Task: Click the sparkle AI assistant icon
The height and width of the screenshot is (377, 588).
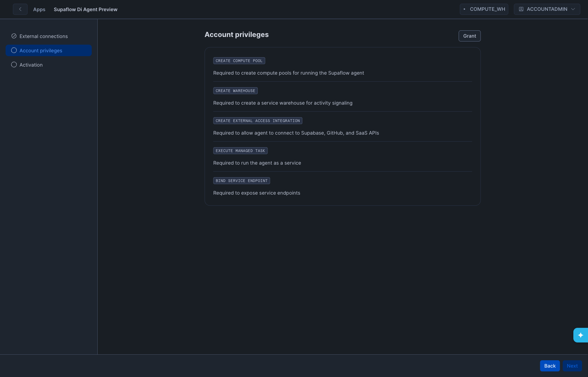Action: coord(580,335)
